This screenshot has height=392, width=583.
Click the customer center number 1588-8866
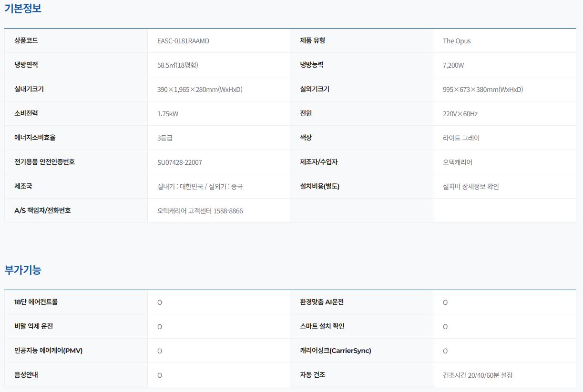228,211
